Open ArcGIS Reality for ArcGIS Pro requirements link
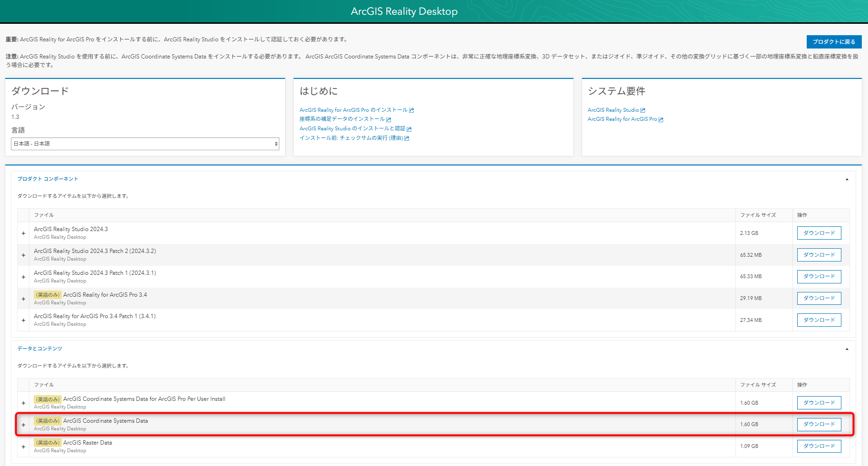 point(622,119)
